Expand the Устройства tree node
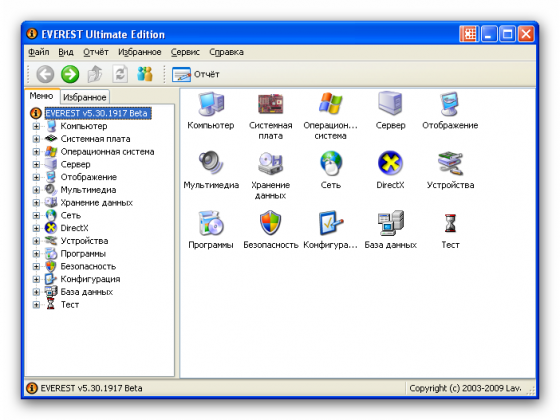The height and width of the screenshot is (420, 560). (x=36, y=241)
